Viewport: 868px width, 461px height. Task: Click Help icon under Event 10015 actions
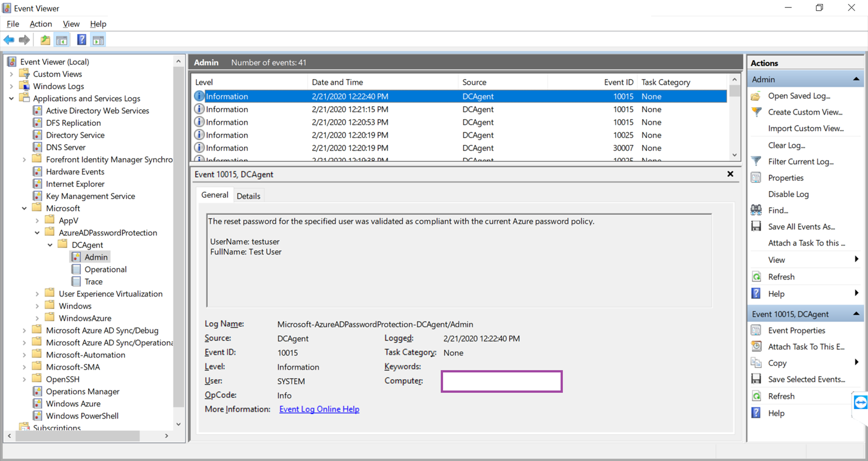click(x=756, y=413)
